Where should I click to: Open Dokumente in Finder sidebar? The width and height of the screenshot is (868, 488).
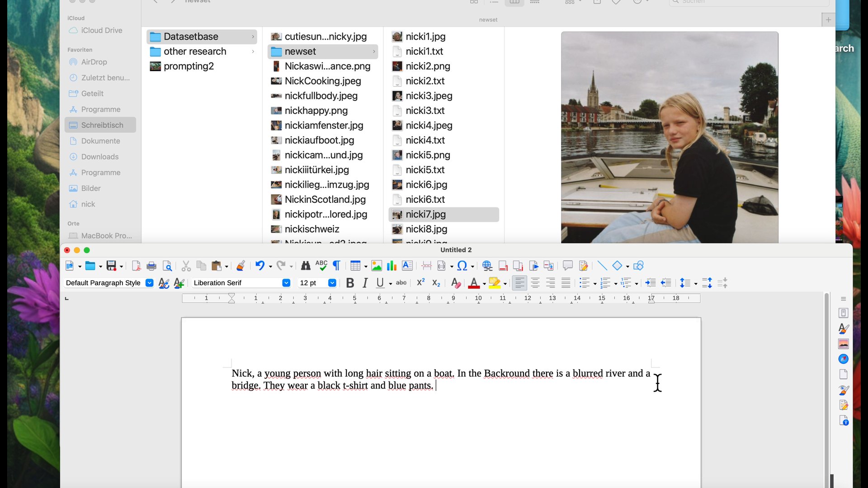click(x=100, y=141)
